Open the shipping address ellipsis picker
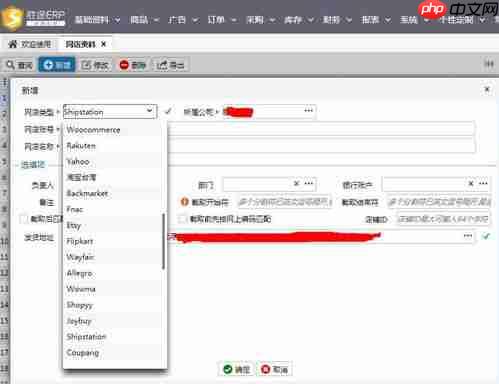Viewport: 499px width, 384px height. (x=468, y=236)
